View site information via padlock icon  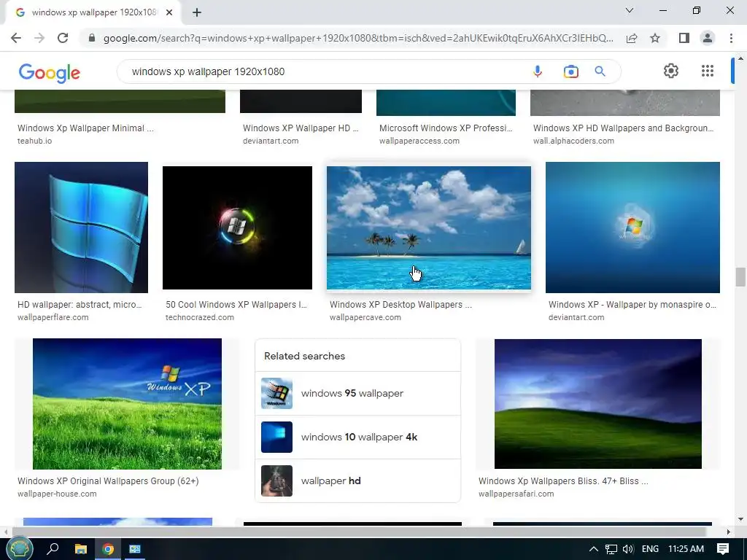(92, 38)
